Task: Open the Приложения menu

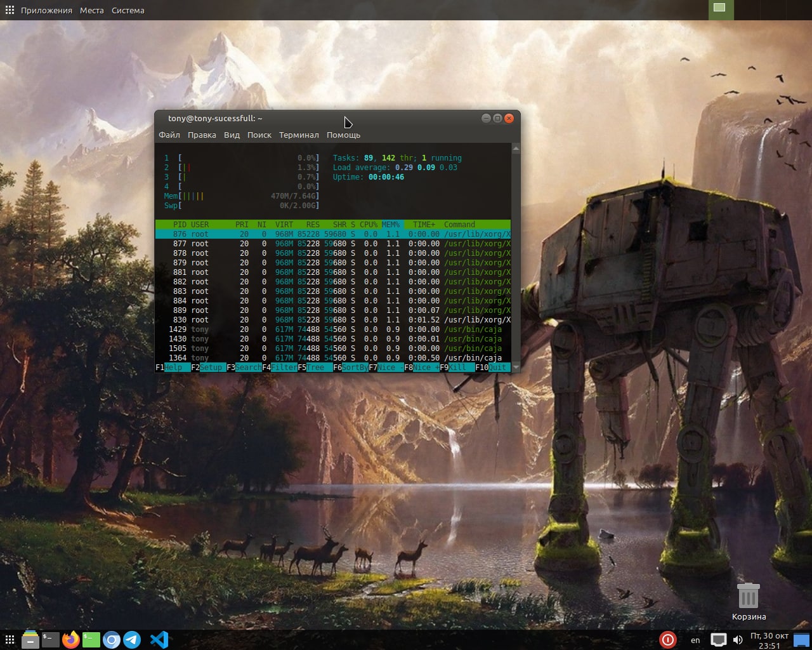Action: pyautogui.click(x=46, y=10)
